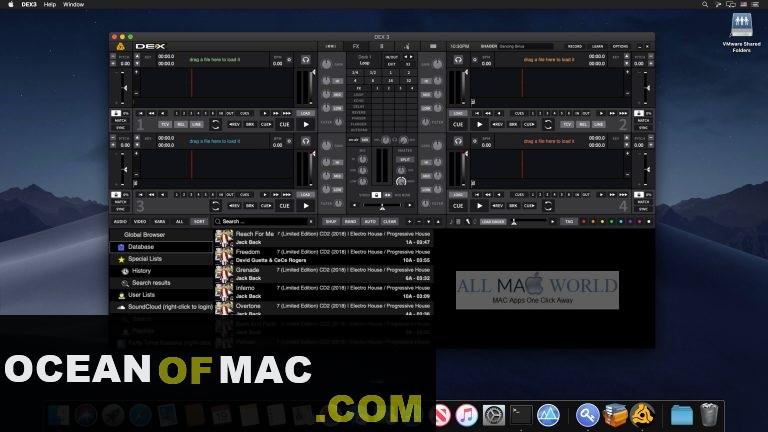Click LOAD on deck 1
This screenshot has height=432, width=768.
[x=306, y=113]
